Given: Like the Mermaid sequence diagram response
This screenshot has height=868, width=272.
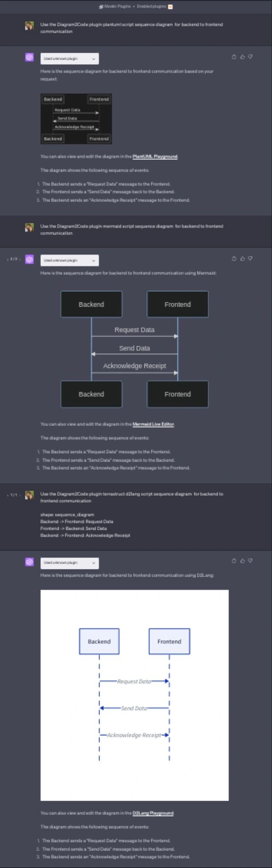Looking at the screenshot, I should 242,259.
